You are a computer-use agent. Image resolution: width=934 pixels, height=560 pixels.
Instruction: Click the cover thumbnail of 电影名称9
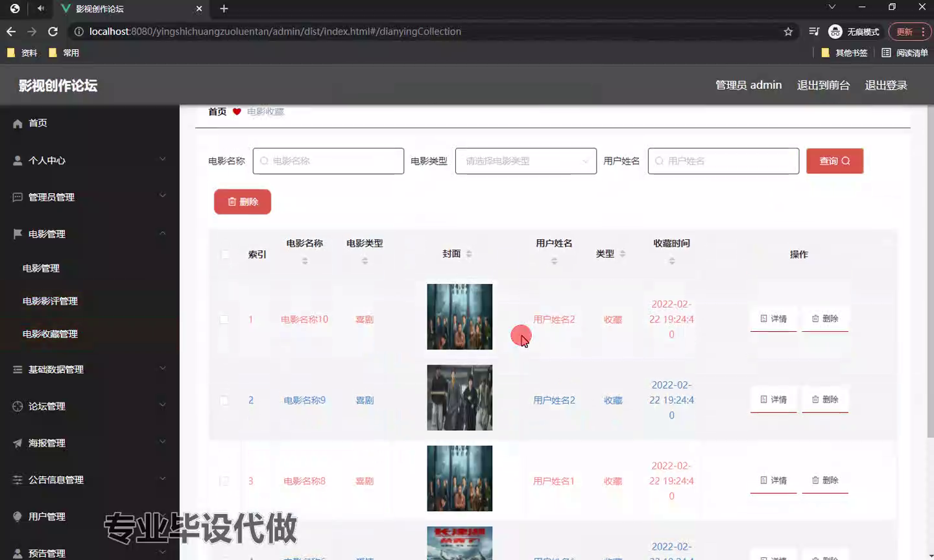click(x=460, y=397)
